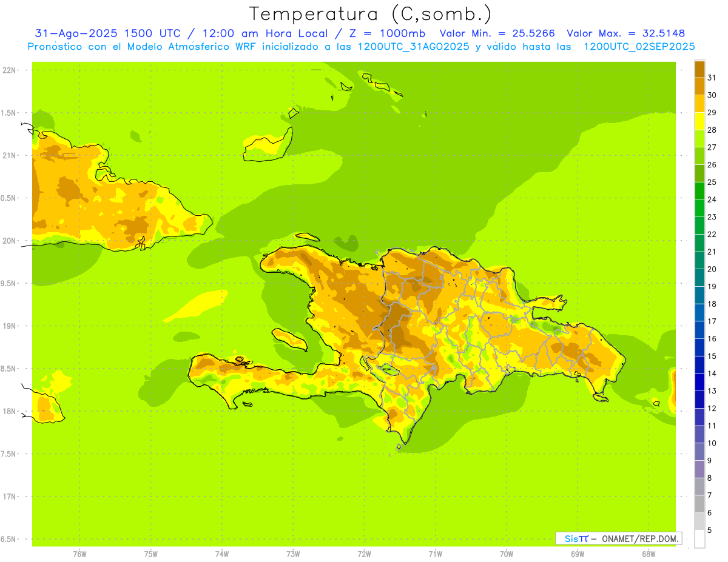This screenshot has height=562, width=728.
Task: Click the cut-off latitude label "6.5N"
Action: (x=9, y=539)
